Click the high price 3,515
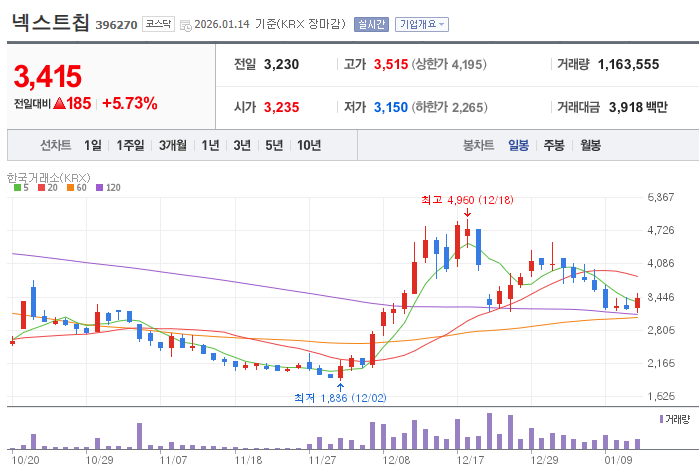Image resolution: width=699 pixels, height=467 pixels. [391, 65]
